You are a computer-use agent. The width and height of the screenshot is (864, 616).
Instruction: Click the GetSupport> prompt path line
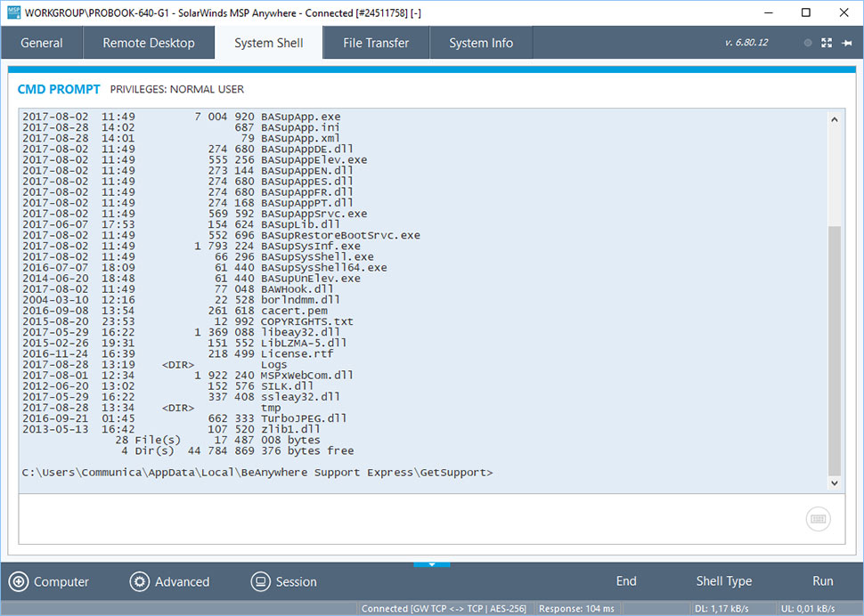coord(257,473)
